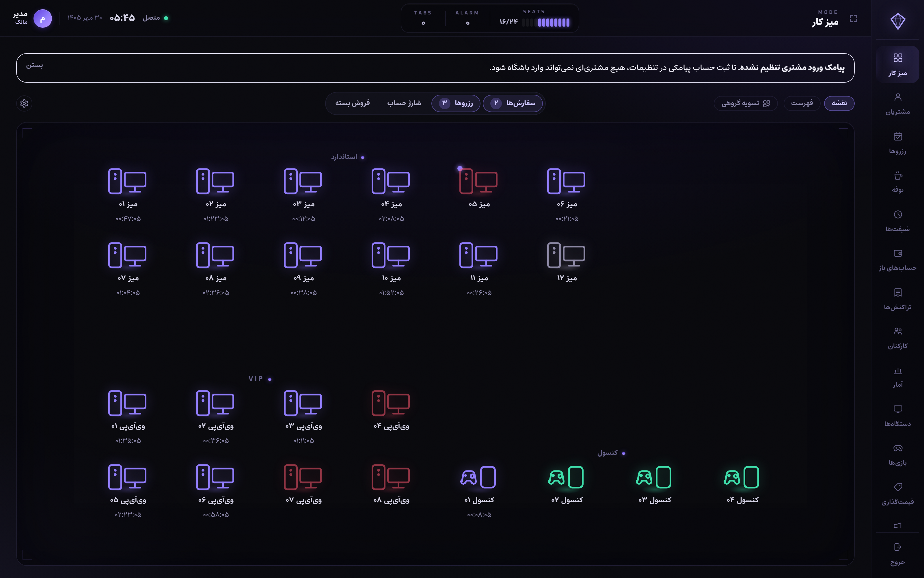Open میز کار dashboard in sidebar

point(897,65)
